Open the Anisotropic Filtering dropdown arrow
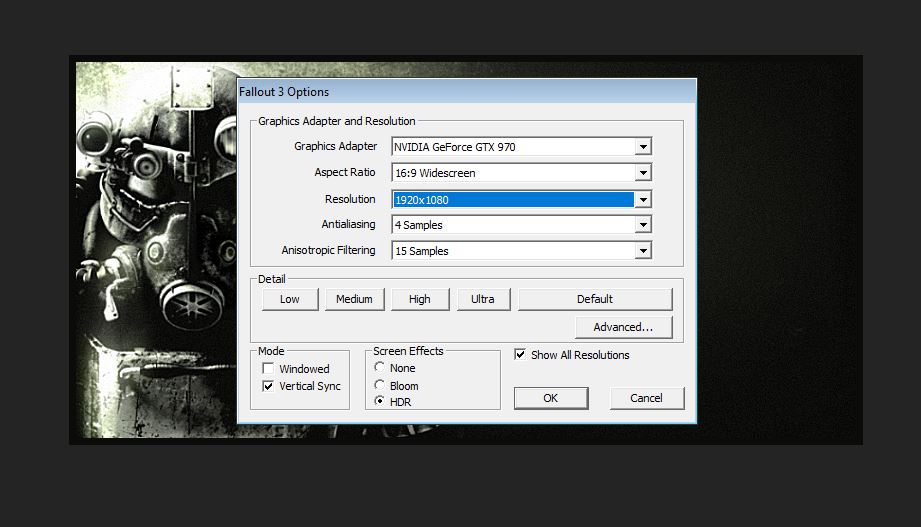This screenshot has height=527, width=921. pyautogui.click(x=643, y=251)
